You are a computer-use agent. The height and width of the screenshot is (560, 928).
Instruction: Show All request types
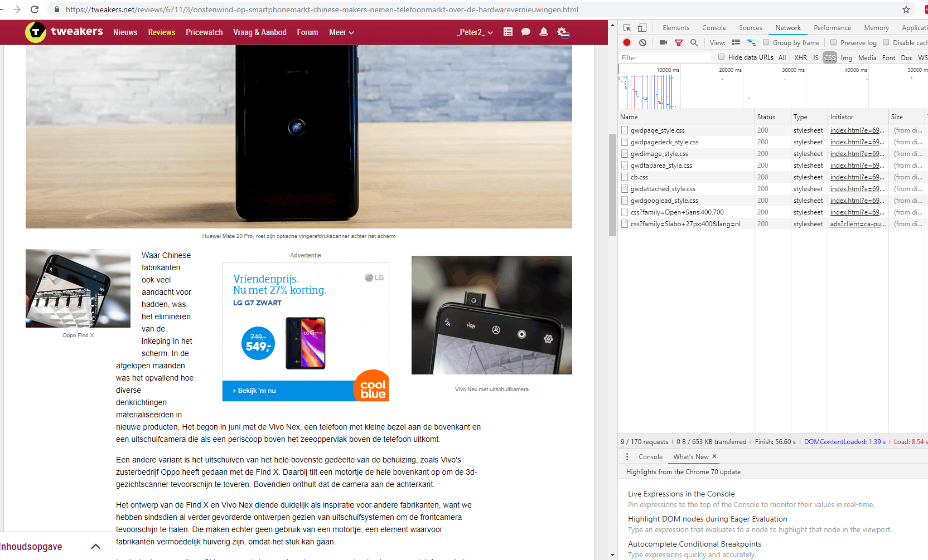782,57
